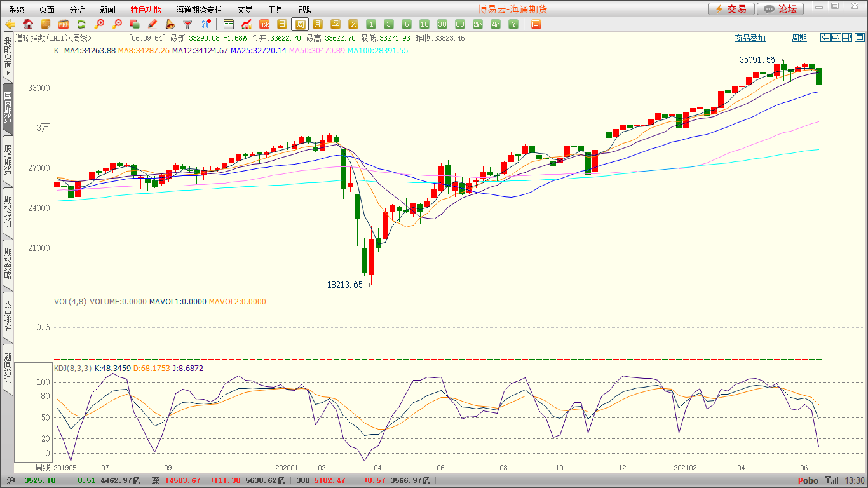Open the 工具 menu

[275, 10]
